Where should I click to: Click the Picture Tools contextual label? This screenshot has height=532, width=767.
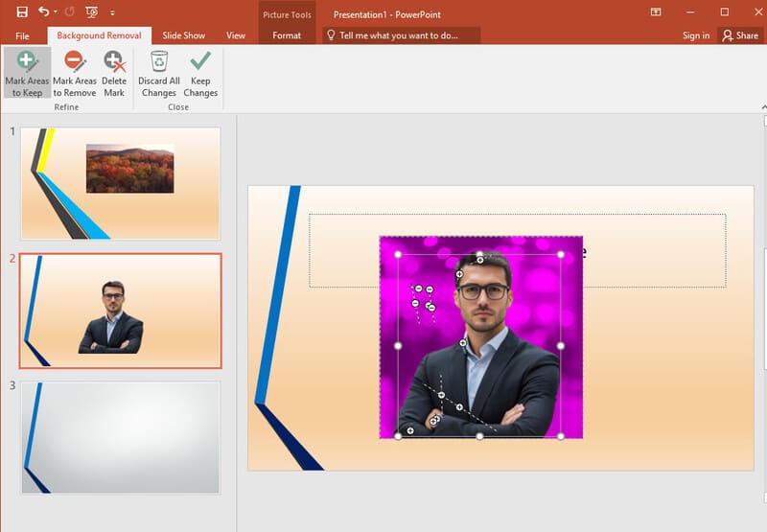(x=287, y=14)
